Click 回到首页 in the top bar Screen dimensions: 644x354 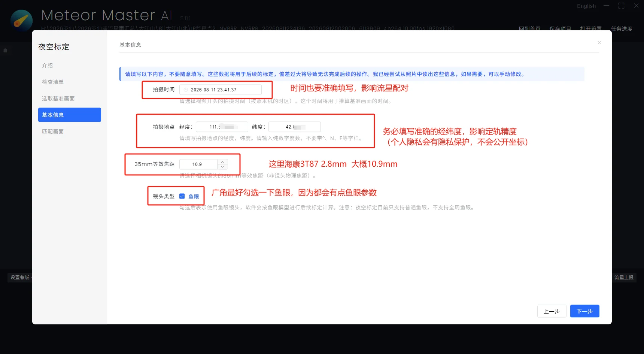(x=530, y=28)
